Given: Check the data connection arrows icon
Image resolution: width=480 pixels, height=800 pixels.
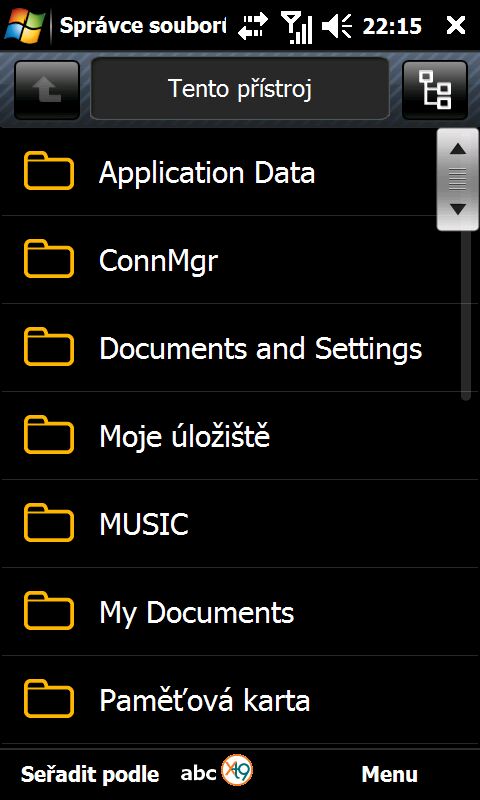Looking at the screenshot, I should point(253,26).
